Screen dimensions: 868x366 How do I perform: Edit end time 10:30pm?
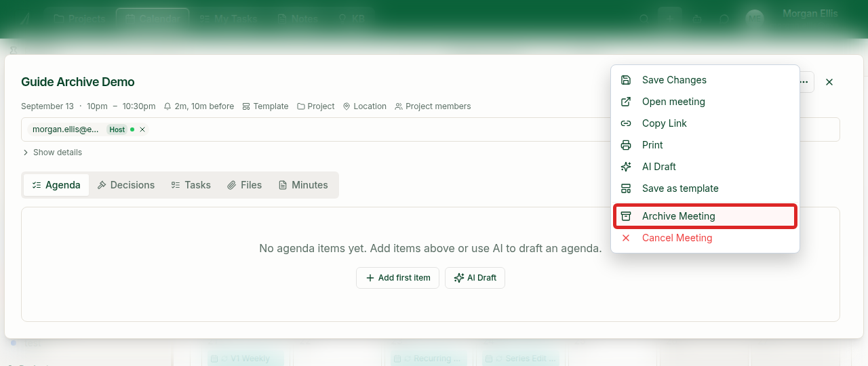point(139,106)
